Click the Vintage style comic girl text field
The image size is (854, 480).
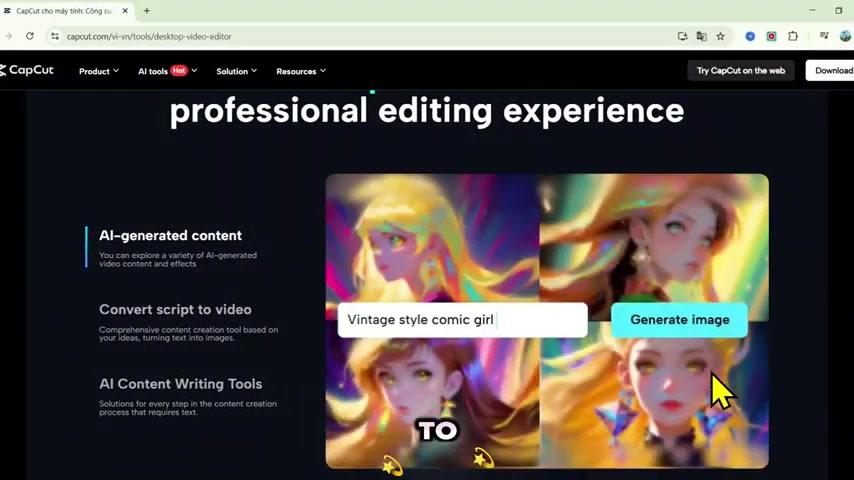click(x=462, y=320)
